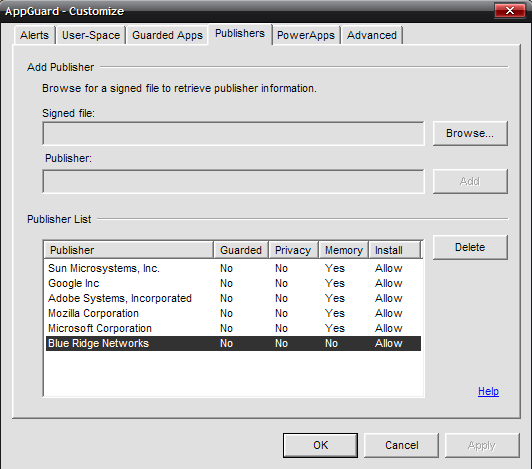
Task: Select the Publishers tab
Action: [240, 34]
